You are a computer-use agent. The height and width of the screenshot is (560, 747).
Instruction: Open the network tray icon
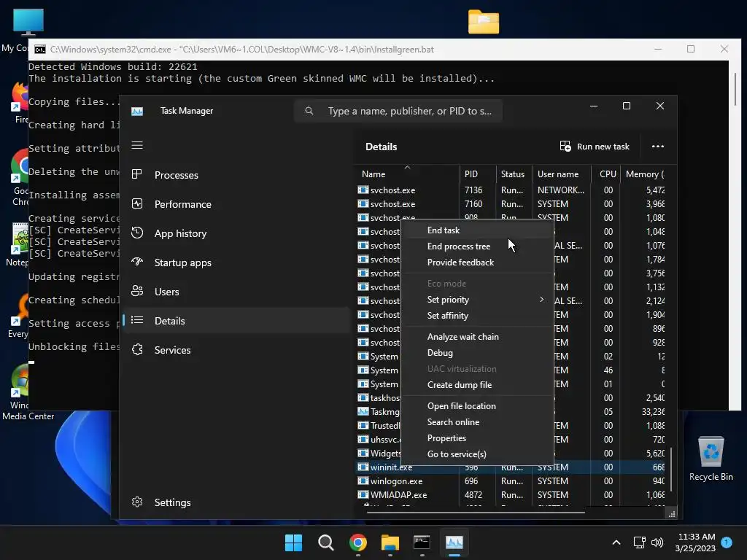[x=639, y=542]
